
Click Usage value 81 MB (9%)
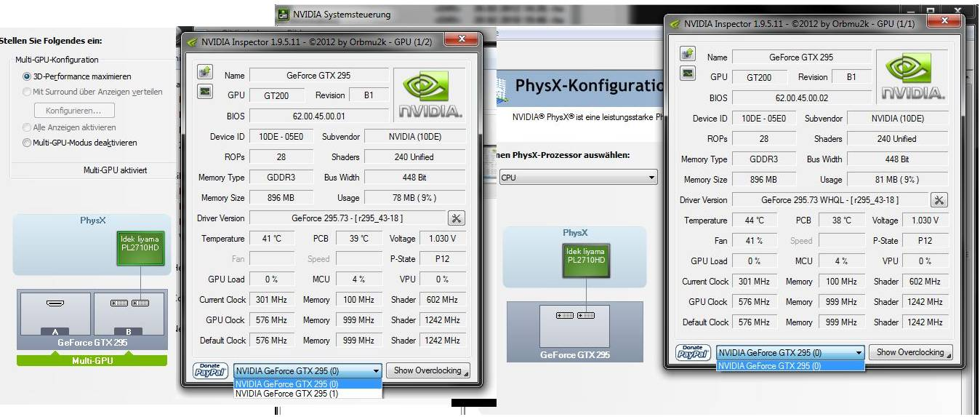pyautogui.click(x=897, y=180)
